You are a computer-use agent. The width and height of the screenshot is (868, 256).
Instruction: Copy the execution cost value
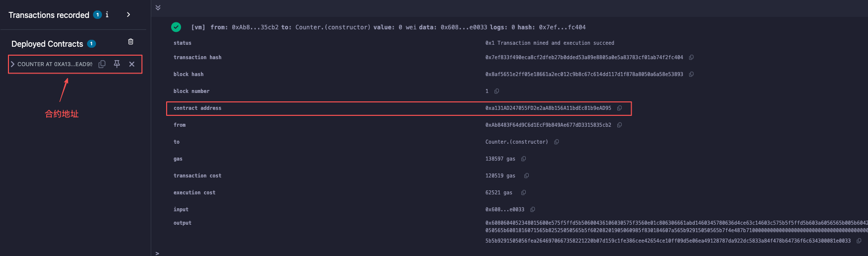tap(524, 193)
